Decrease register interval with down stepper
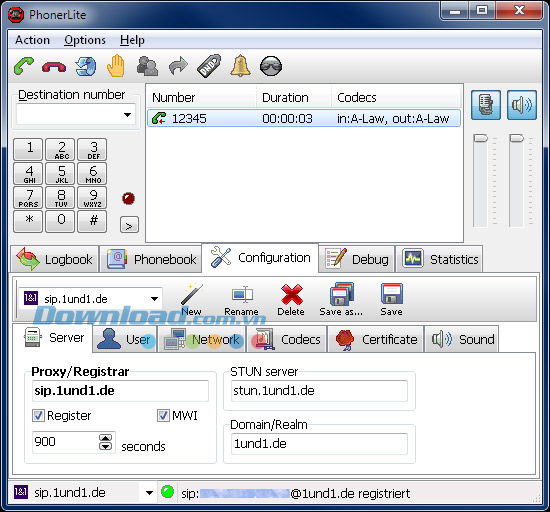Image resolution: width=550 pixels, height=512 pixels. [106, 446]
